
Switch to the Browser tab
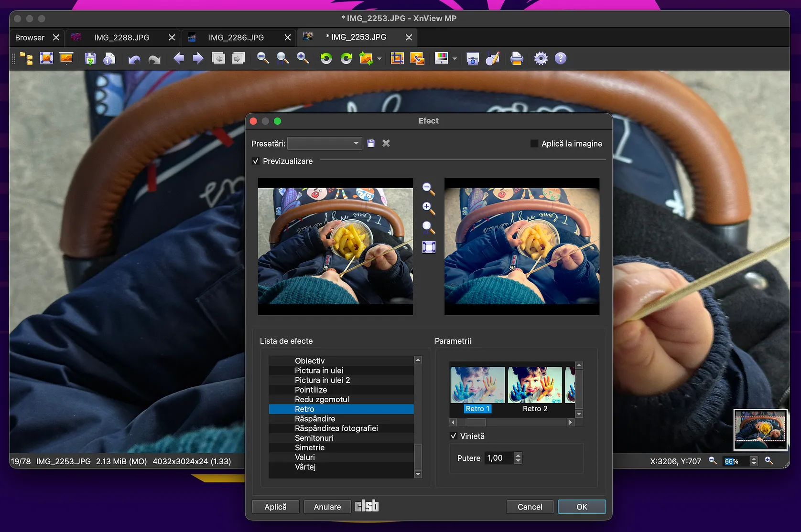click(x=30, y=37)
